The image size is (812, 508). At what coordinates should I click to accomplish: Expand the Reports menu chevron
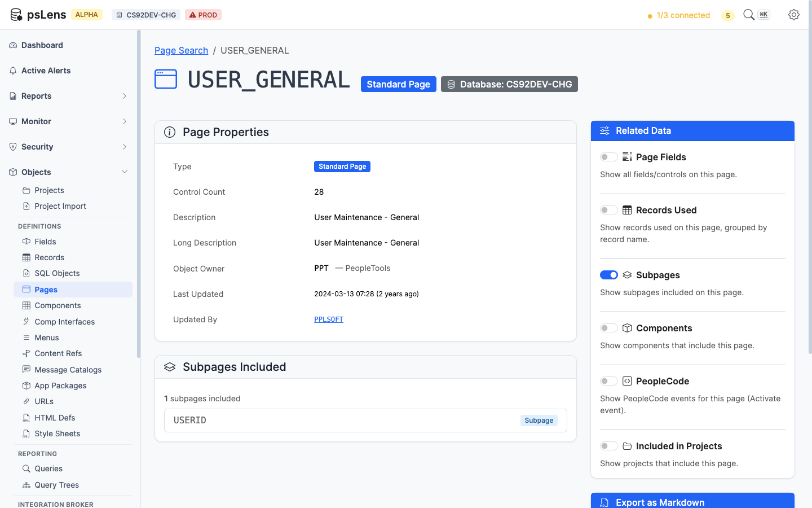(125, 96)
